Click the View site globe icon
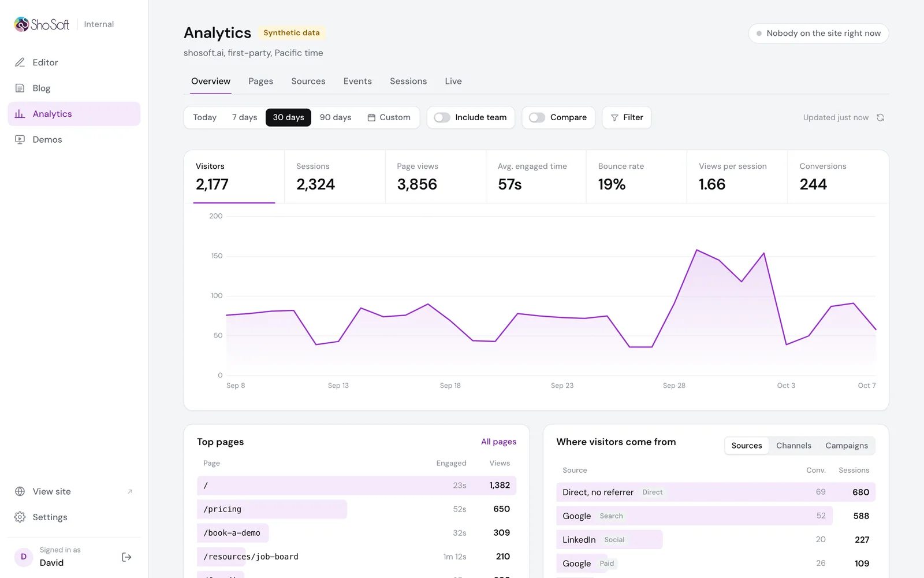 (20, 491)
